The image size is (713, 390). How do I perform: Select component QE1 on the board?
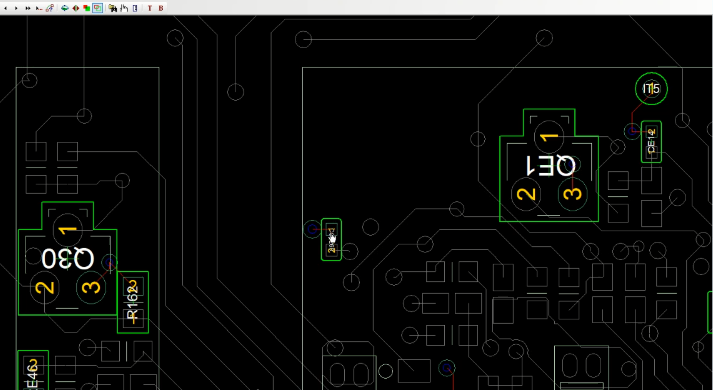pos(549,165)
